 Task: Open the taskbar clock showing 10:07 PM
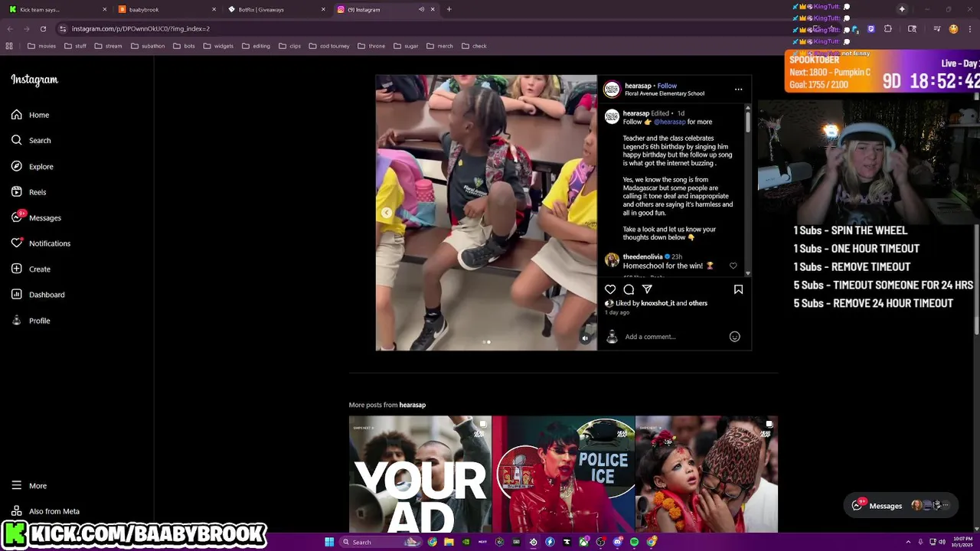pyautogui.click(x=962, y=542)
